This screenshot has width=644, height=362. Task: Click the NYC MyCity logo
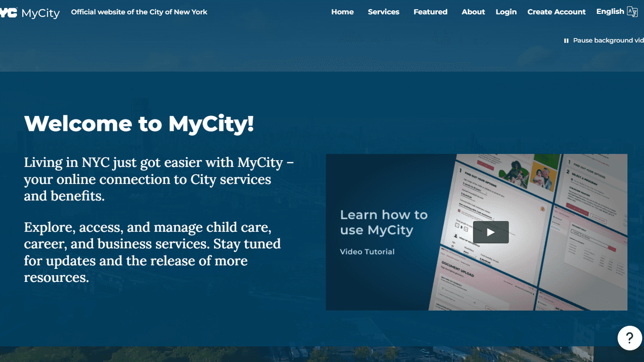[x=30, y=13]
